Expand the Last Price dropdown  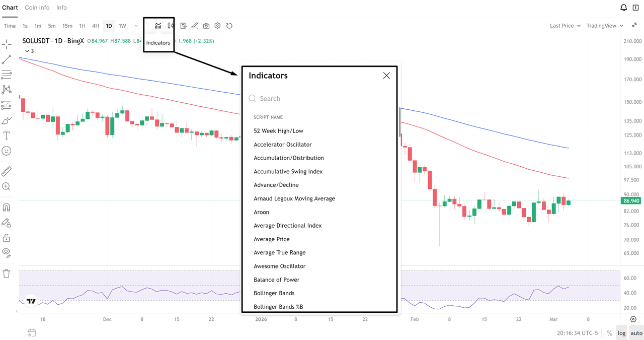pyautogui.click(x=565, y=26)
